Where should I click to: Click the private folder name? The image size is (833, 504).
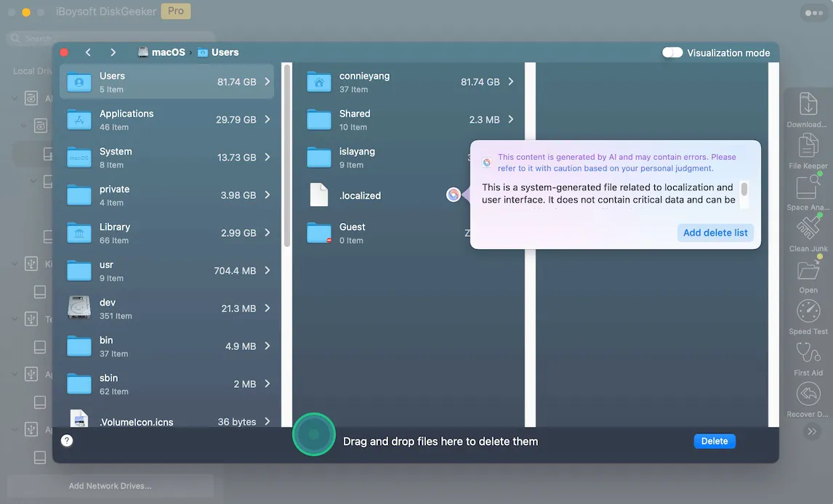pos(114,190)
